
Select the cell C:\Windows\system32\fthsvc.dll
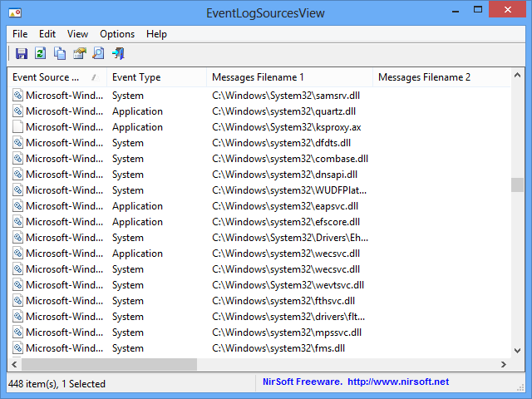(x=283, y=301)
